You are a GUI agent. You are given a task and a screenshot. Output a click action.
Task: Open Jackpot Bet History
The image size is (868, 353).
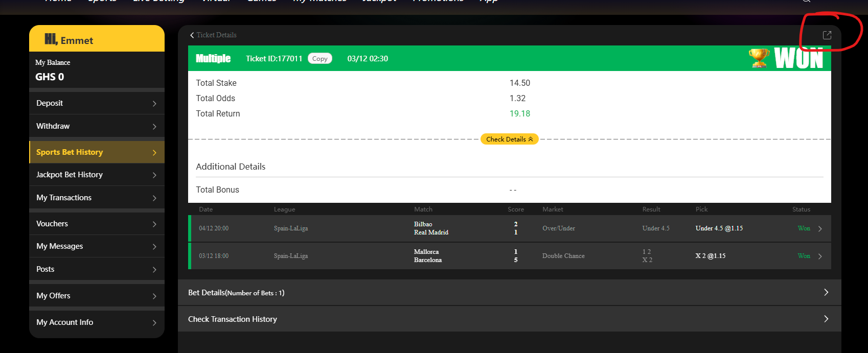[70, 175]
